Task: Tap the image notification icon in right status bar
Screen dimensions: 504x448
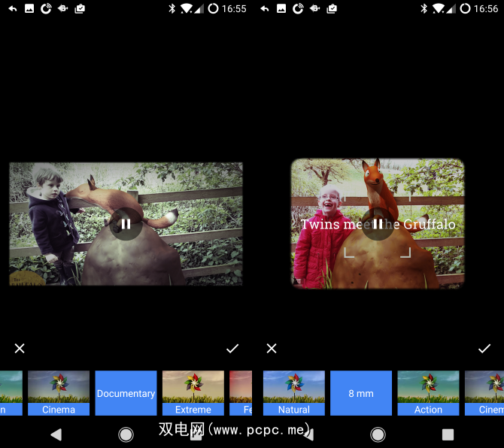Action: pos(281,9)
